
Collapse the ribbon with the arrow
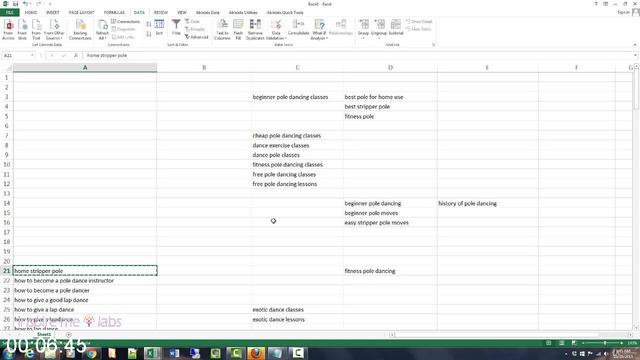click(x=635, y=44)
